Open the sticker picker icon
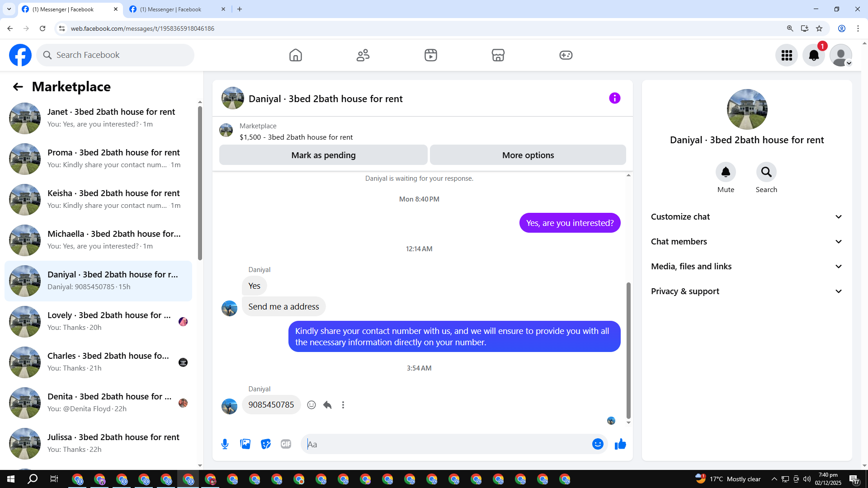 [x=266, y=444]
